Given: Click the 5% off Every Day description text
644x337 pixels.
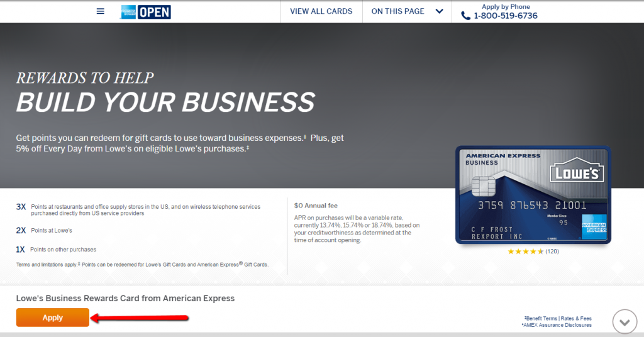Looking at the screenshot, I should tap(180, 143).
